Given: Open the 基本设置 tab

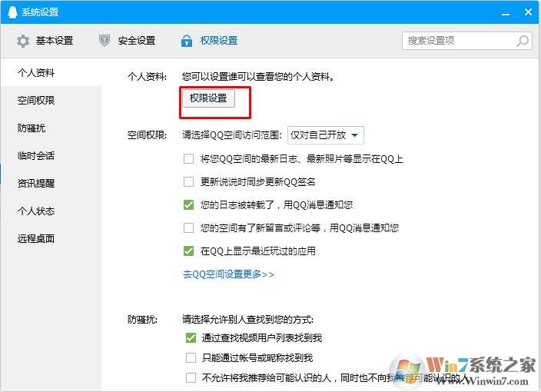Looking at the screenshot, I should 45,41.
